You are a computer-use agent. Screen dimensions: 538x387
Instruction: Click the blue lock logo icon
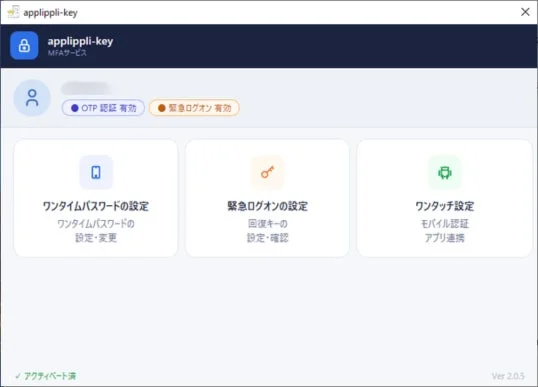point(24,46)
